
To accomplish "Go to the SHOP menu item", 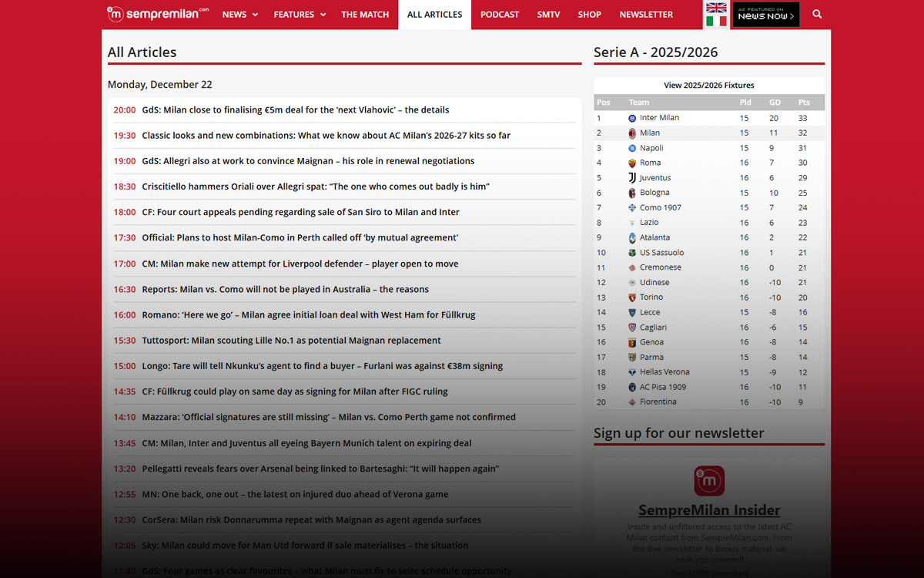I will click(589, 14).
